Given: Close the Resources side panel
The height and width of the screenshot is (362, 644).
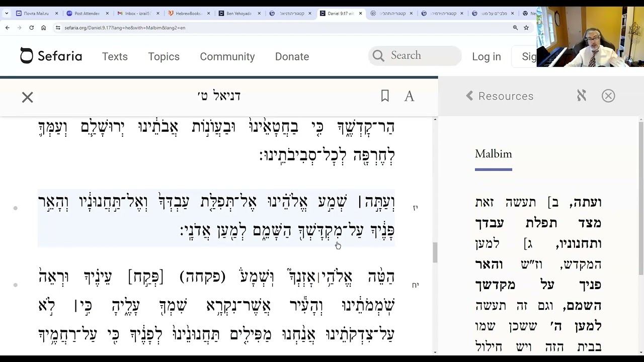Looking at the screenshot, I should pyautogui.click(x=608, y=96).
